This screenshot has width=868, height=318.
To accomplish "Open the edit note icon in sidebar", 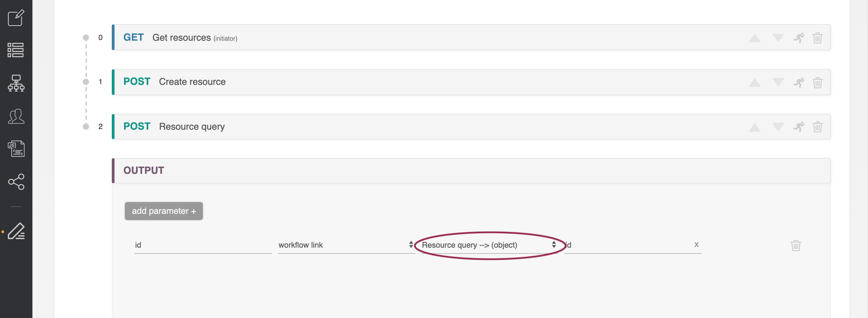I will [x=16, y=18].
